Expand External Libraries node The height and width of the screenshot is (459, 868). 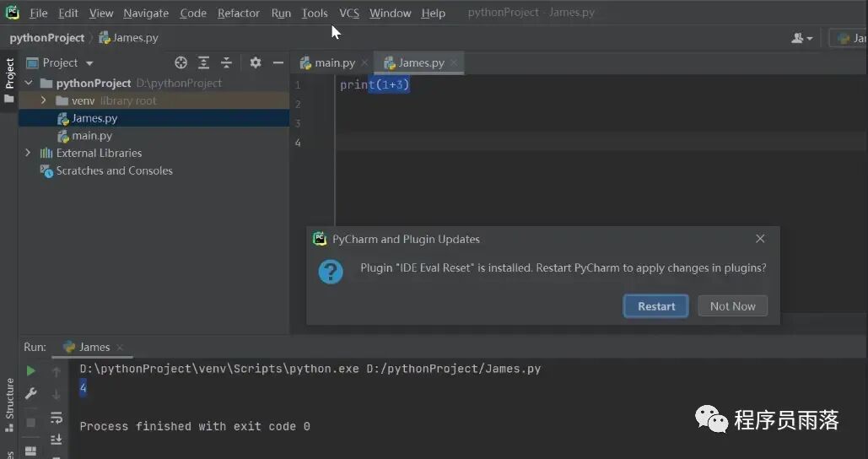(x=28, y=153)
